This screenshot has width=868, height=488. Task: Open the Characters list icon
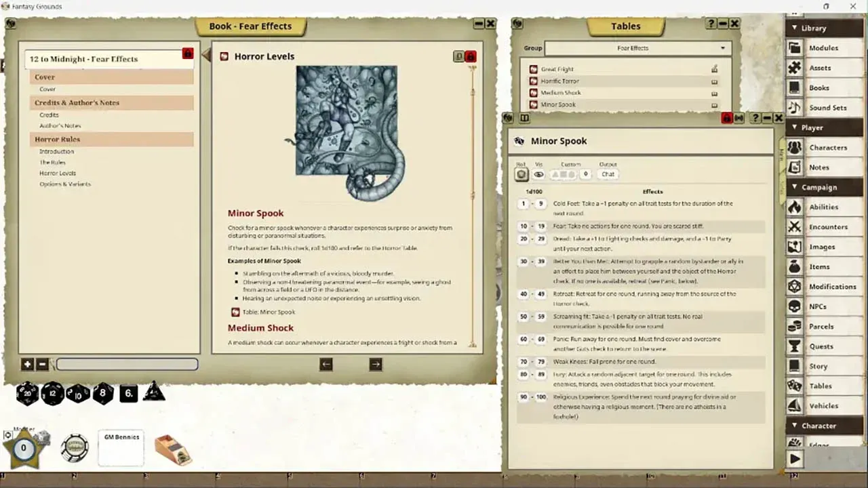(794, 147)
